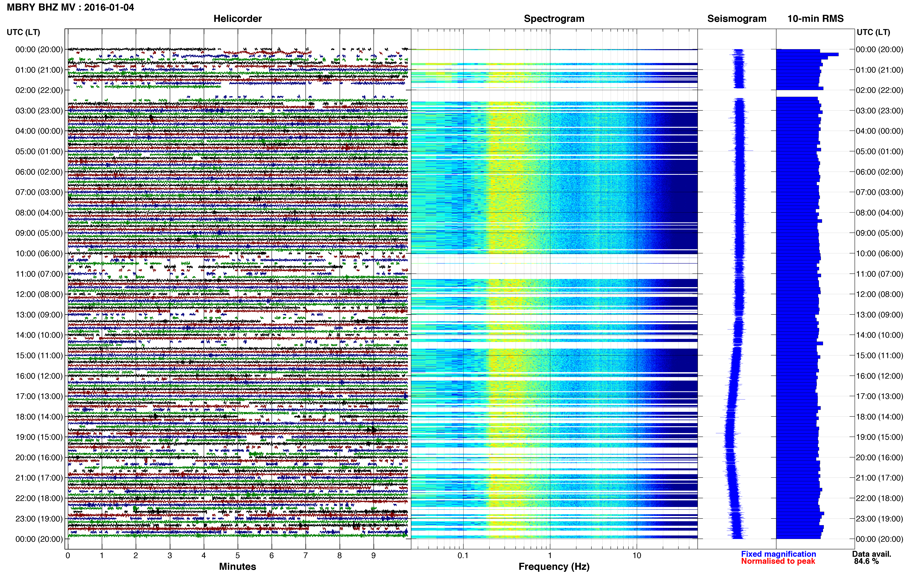Click left time label '05:00 (01:00)'

click(39, 151)
